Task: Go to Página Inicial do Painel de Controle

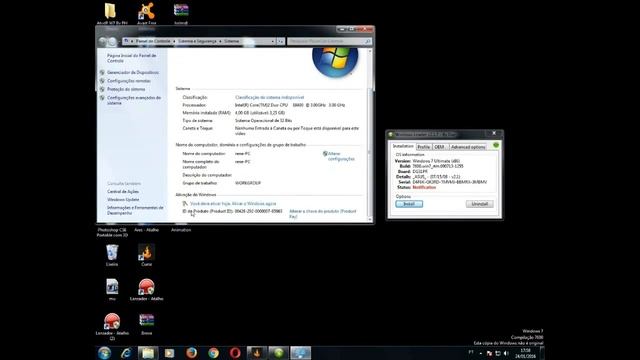Action: point(131,58)
